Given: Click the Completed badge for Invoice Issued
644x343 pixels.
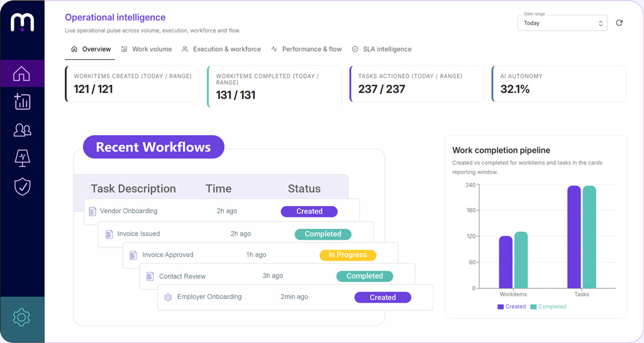Looking at the screenshot, I should [x=323, y=234].
